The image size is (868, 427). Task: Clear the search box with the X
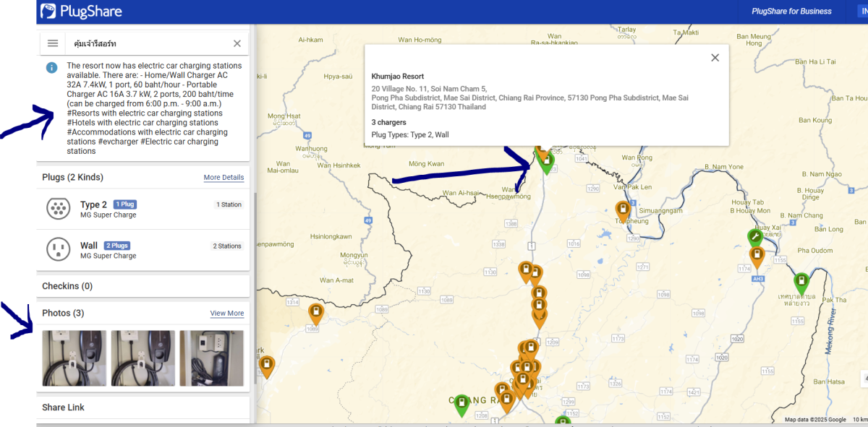[x=237, y=43]
